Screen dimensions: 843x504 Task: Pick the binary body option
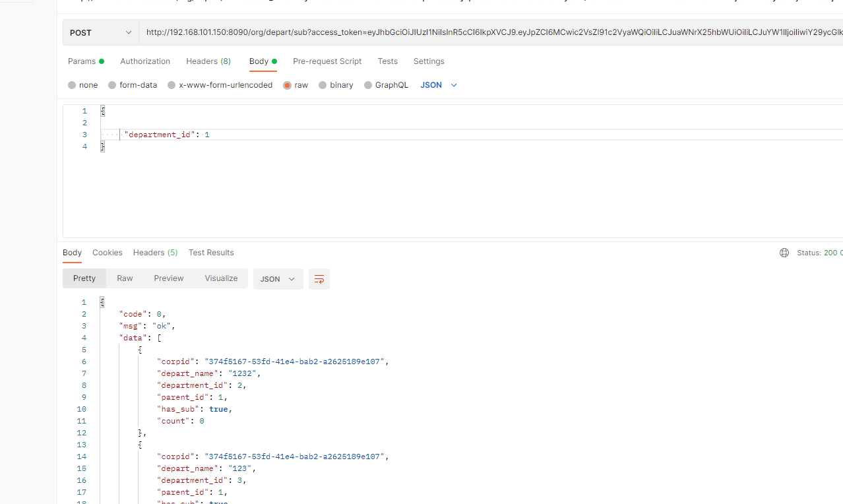pos(336,85)
